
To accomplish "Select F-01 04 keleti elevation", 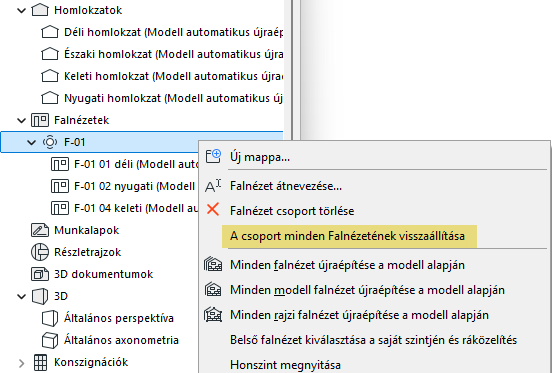I will [136, 208].
